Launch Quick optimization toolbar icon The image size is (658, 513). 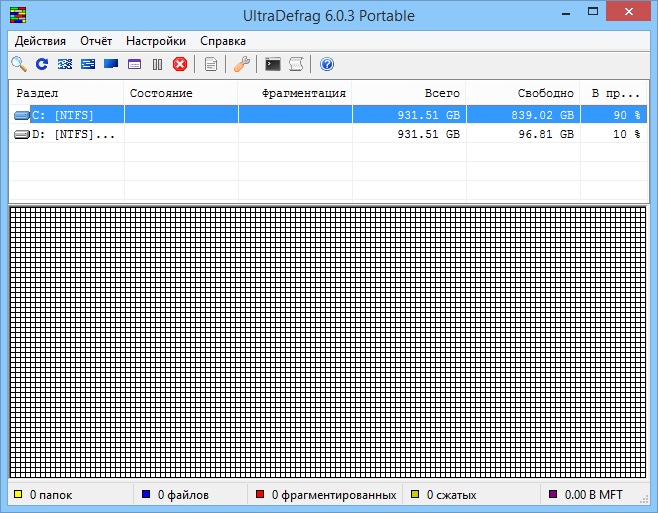pyautogui.click(x=88, y=64)
